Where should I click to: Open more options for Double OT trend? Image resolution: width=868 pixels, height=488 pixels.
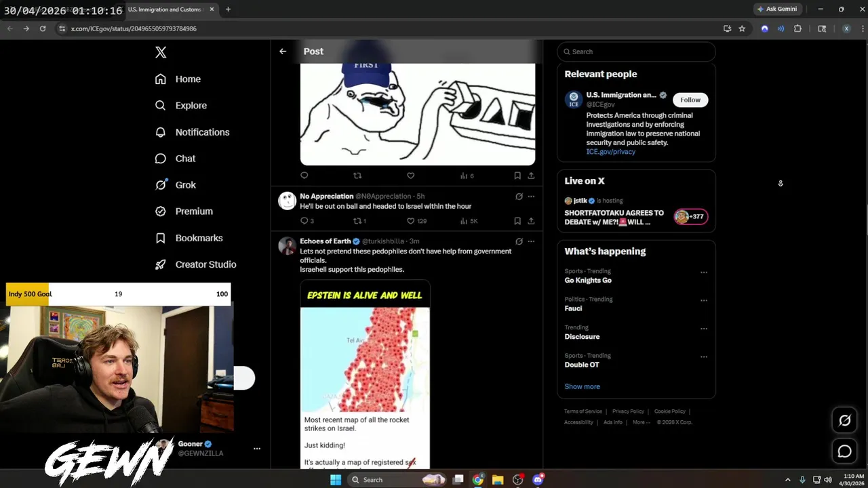coord(703,357)
